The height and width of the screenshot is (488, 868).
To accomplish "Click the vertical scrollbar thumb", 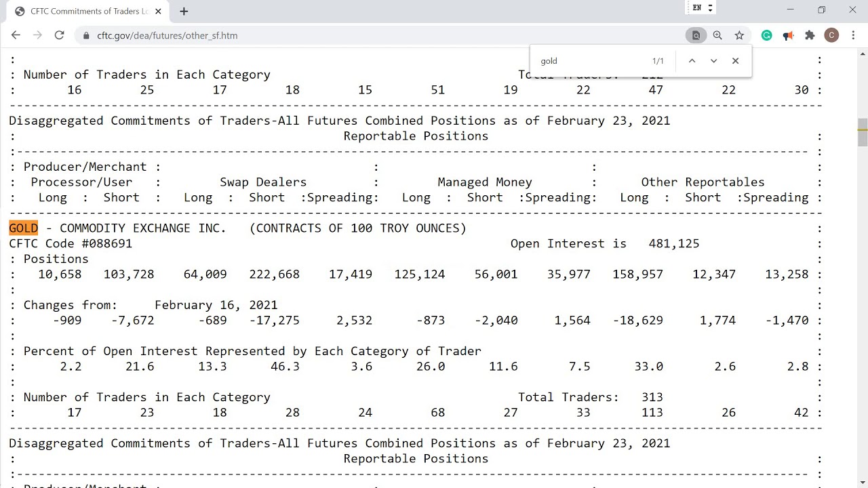I will tap(863, 132).
